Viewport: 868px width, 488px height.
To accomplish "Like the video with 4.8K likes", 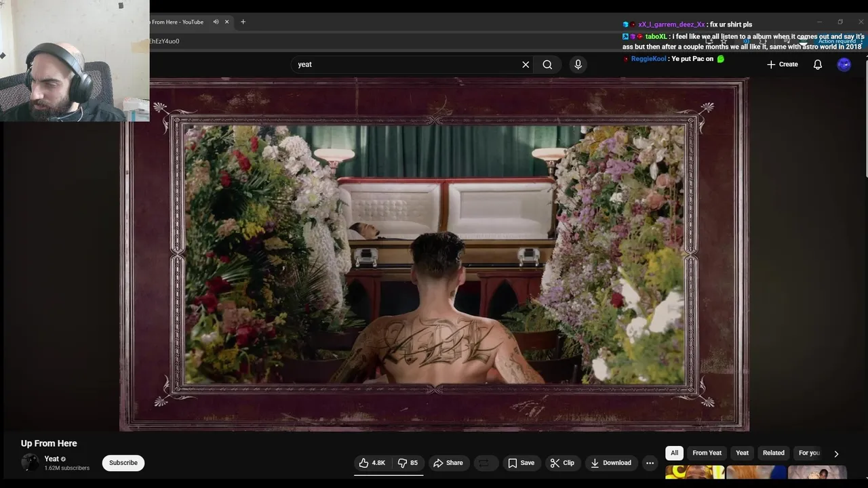I will pos(372,463).
